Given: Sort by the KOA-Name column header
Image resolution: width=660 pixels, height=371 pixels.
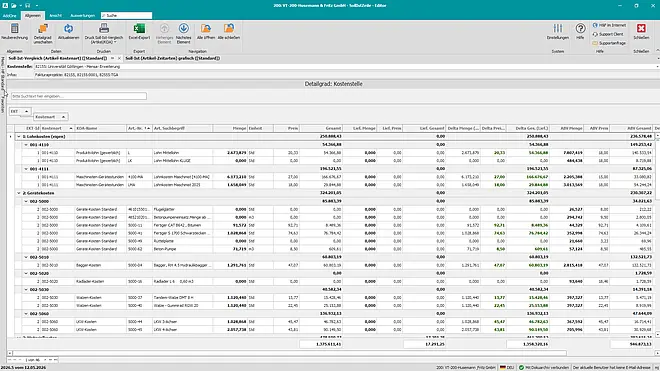Looking at the screenshot, I should click(x=100, y=128).
